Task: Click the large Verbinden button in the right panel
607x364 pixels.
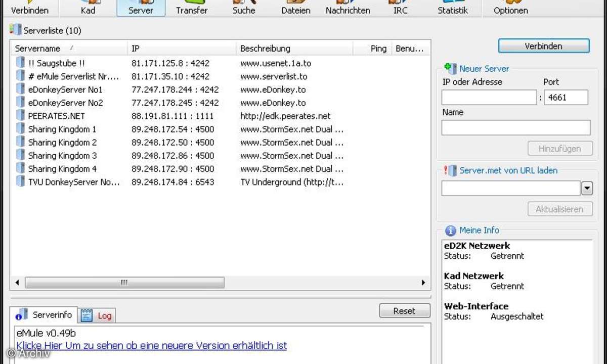Action: [x=544, y=46]
